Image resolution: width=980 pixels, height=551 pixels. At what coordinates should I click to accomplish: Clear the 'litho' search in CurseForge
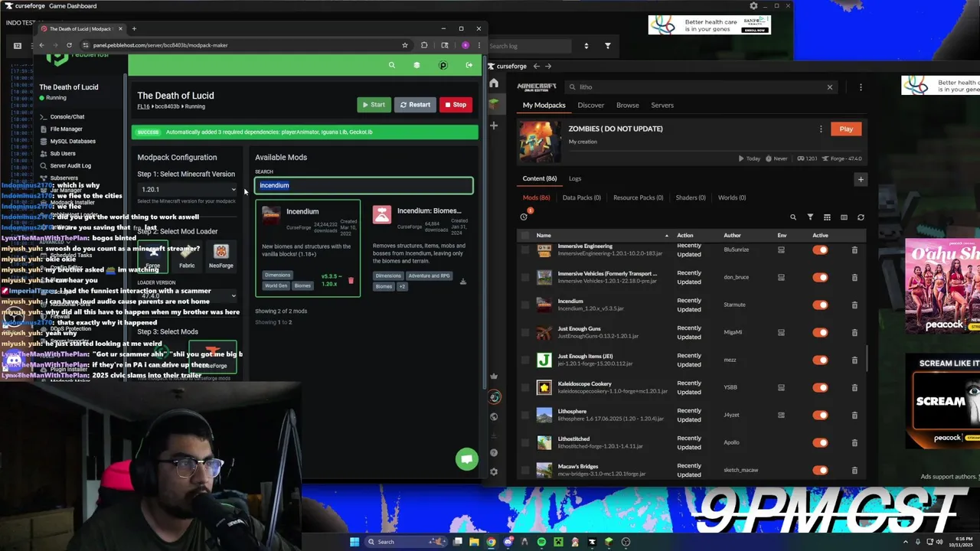click(x=829, y=87)
